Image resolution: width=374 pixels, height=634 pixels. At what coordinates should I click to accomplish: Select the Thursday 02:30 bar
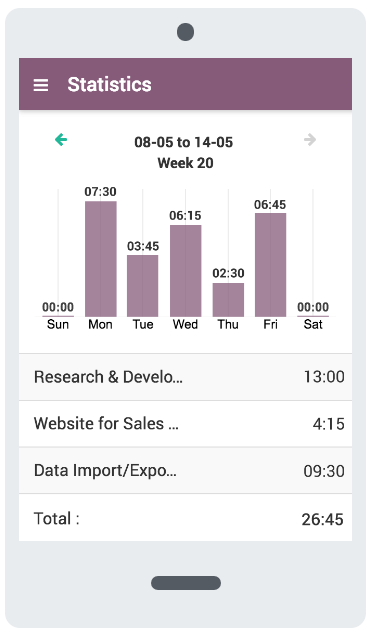pos(228,300)
